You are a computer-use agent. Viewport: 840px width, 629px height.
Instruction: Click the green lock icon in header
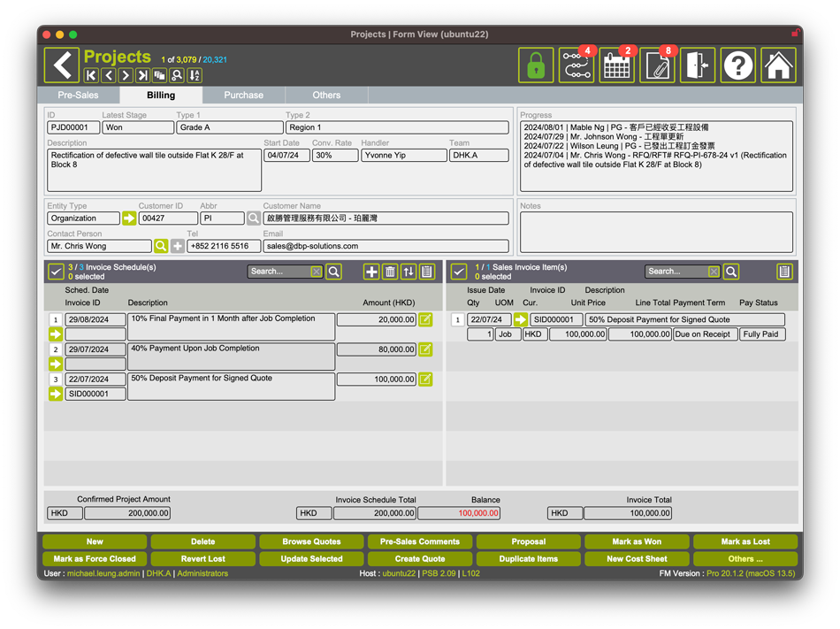pyautogui.click(x=535, y=65)
